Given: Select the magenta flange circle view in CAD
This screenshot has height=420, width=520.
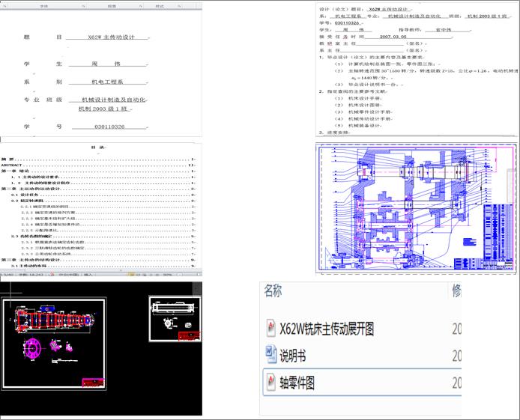Looking at the screenshot, I should tap(32, 348).
